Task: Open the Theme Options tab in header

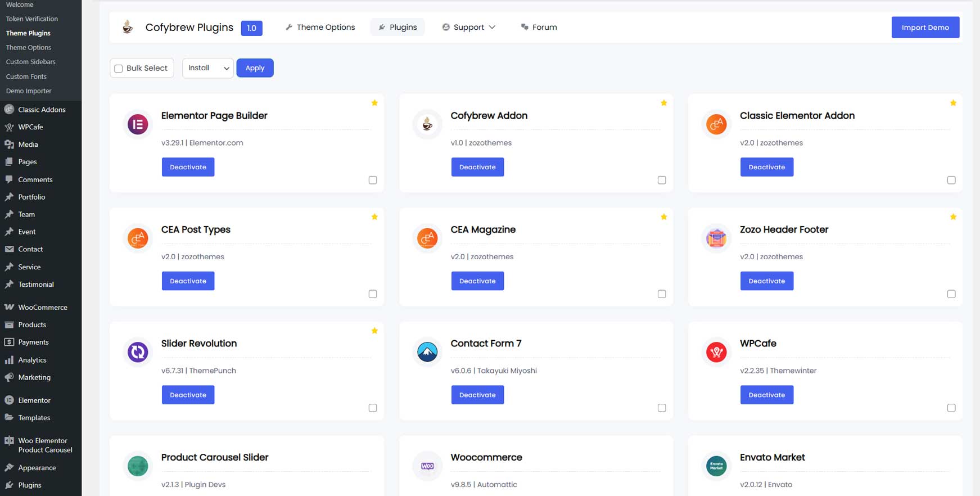Action: (x=320, y=27)
